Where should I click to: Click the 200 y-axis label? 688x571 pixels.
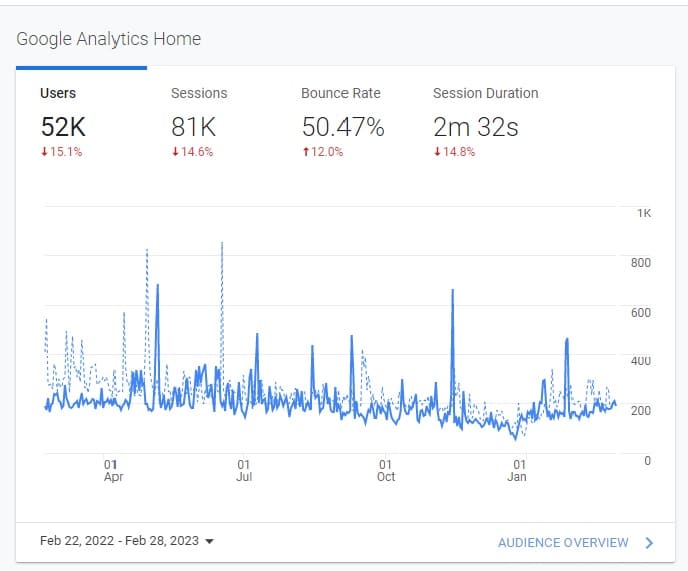[641, 411]
